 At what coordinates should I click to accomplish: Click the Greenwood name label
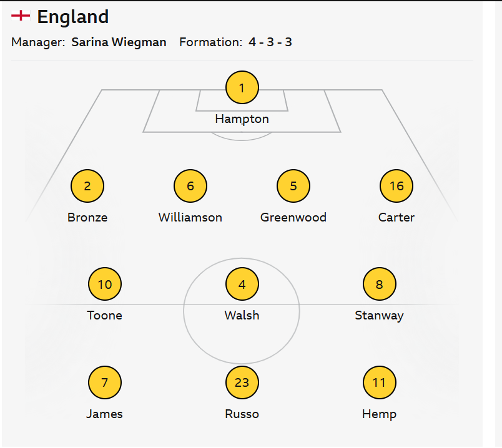coord(293,218)
